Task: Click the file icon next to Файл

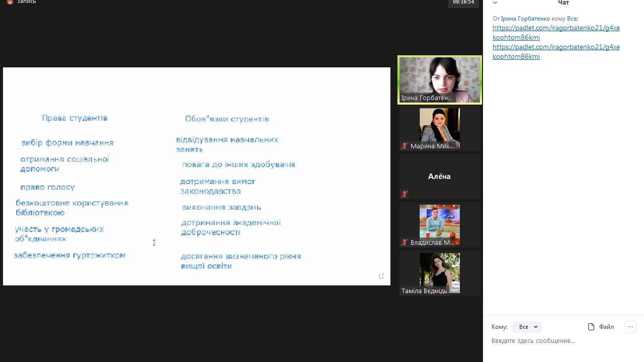Action: point(591,327)
